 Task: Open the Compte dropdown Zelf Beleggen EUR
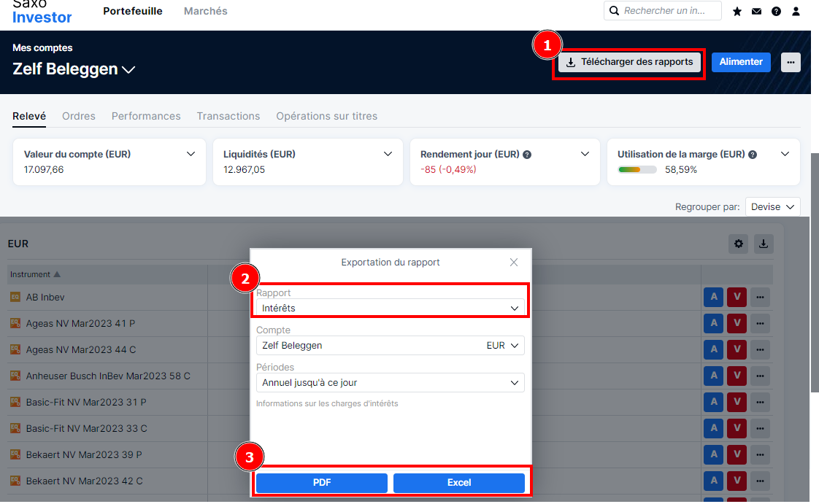tap(391, 346)
